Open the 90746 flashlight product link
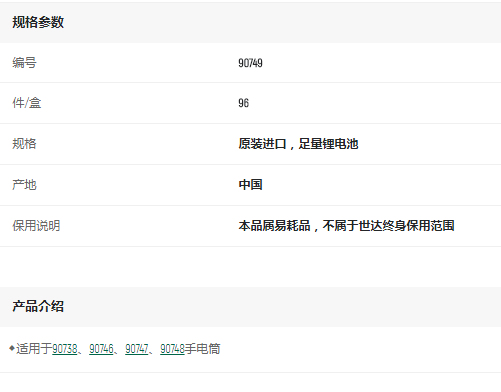The image size is (501, 392). (101, 349)
